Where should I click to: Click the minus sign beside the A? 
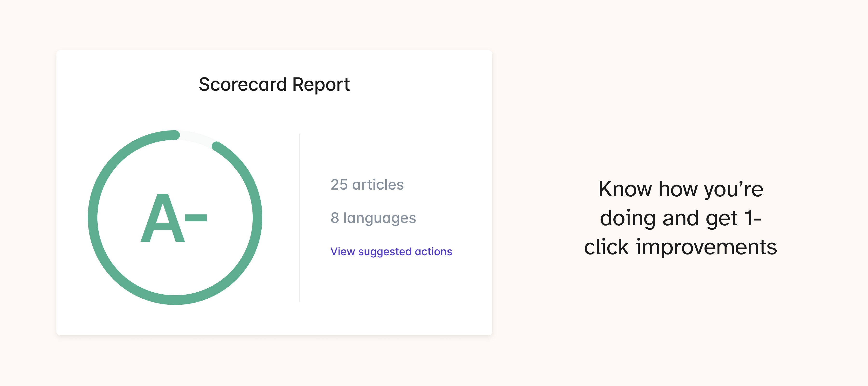tap(196, 218)
